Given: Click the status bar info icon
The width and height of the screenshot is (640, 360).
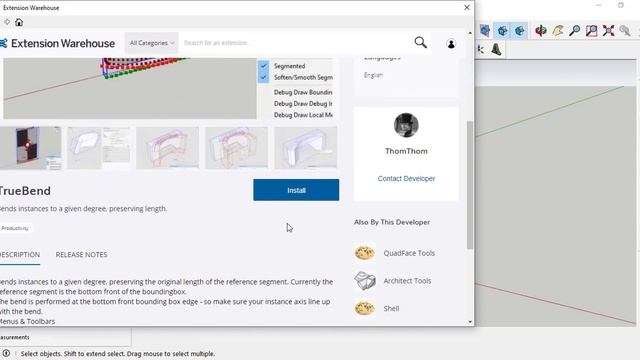Looking at the screenshot, I should click(x=6, y=353).
